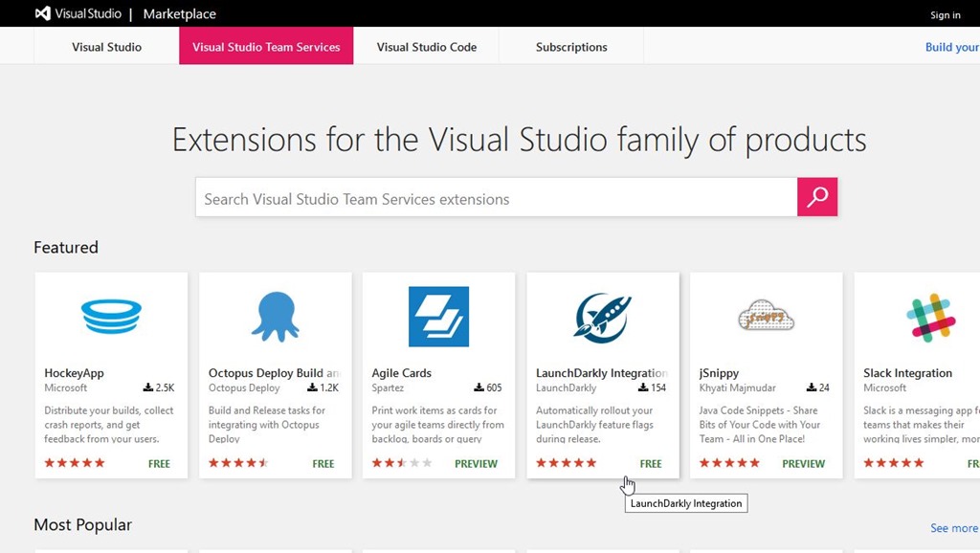The height and width of the screenshot is (553, 980).
Task: Click the Slack Integration hashtag logo
Action: [930, 316]
